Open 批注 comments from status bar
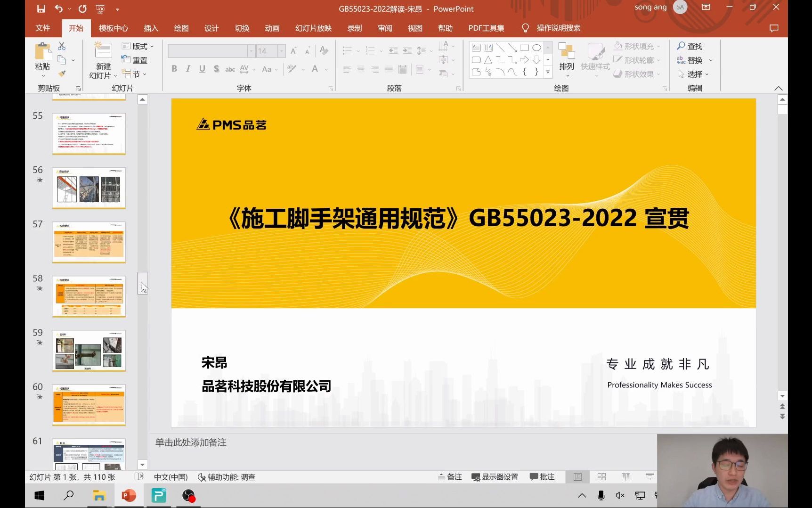 click(542, 477)
